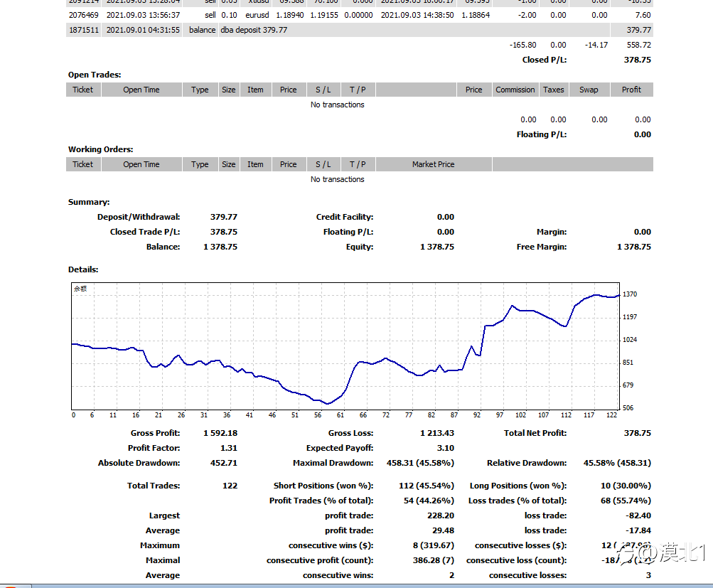Click the Equity value in Summary
This screenshot has width=713, height=588.
[x=436, y=247]
